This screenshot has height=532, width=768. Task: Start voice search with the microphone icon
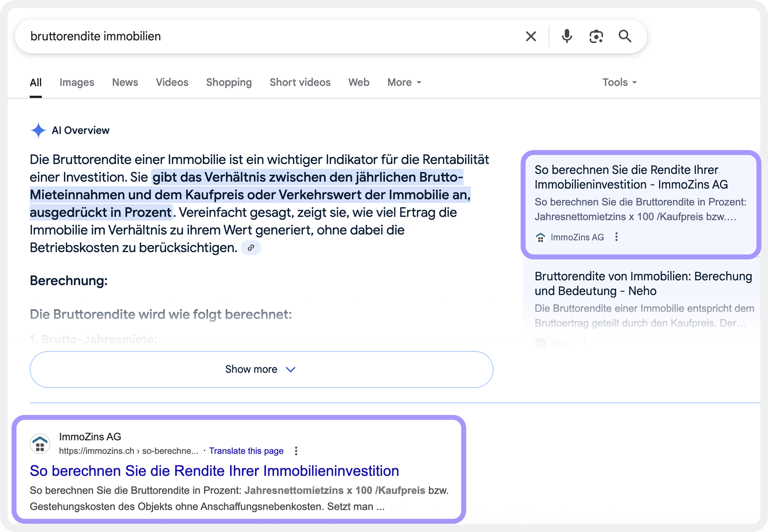[567, 36]
